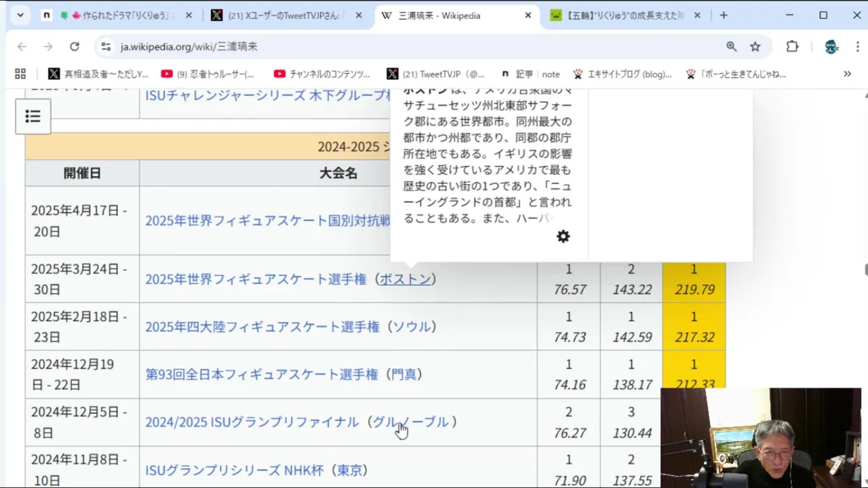Open the グルノーブル link

[410, 422]
